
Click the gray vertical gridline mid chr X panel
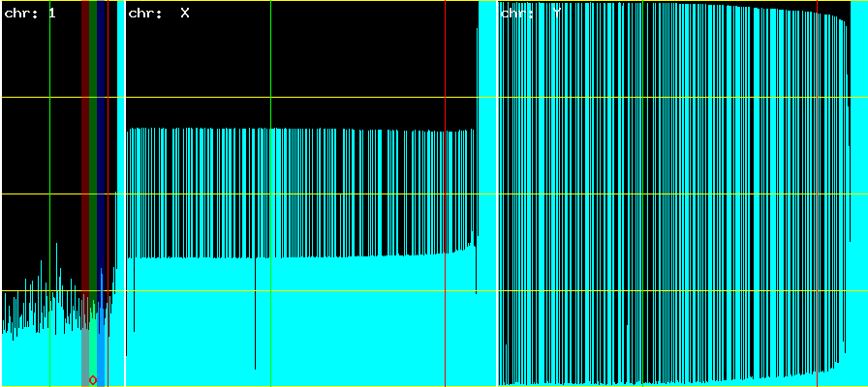coord(270,58)
